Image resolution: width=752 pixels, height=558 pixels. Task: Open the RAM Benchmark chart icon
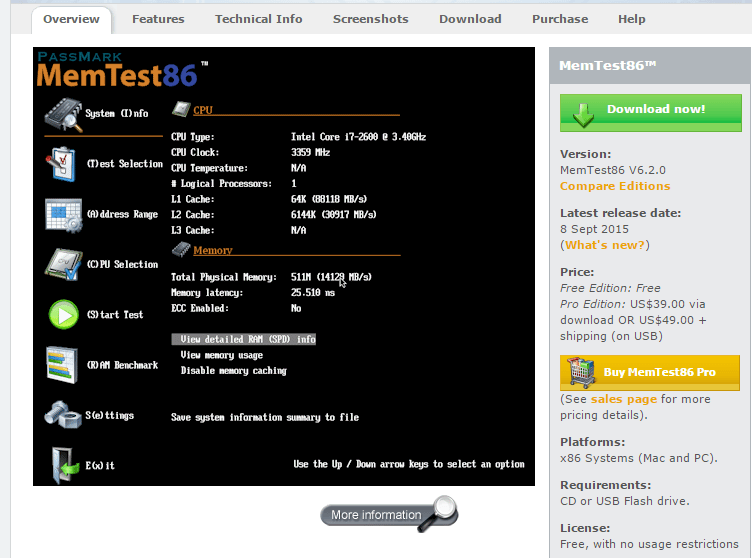pyautogui.click(x=61, y=365)
